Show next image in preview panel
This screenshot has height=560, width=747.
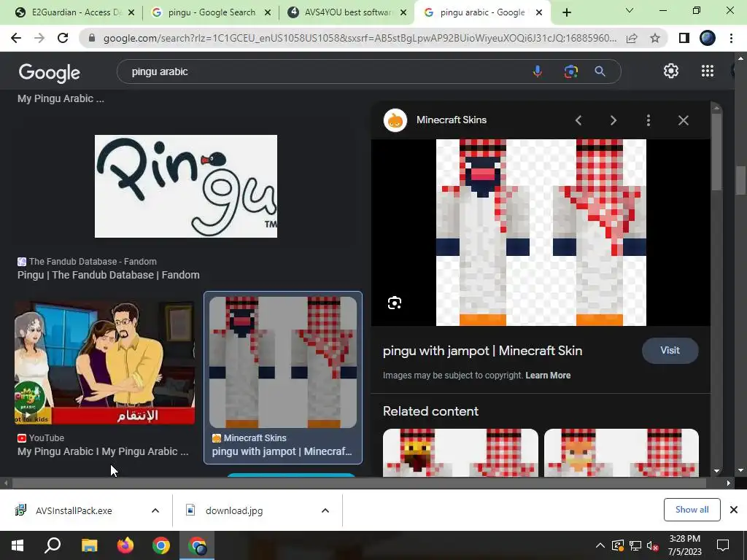tap(613, 120)
